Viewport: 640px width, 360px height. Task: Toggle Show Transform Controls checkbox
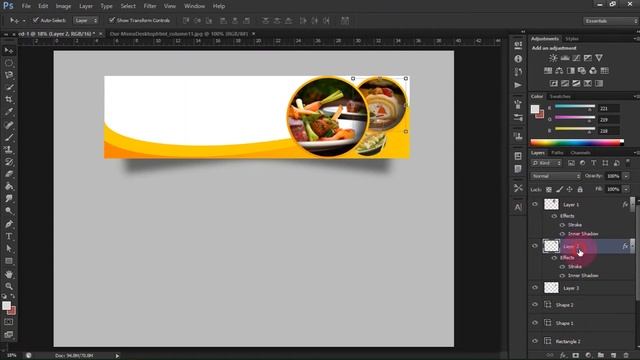click(x=111, y=20)
